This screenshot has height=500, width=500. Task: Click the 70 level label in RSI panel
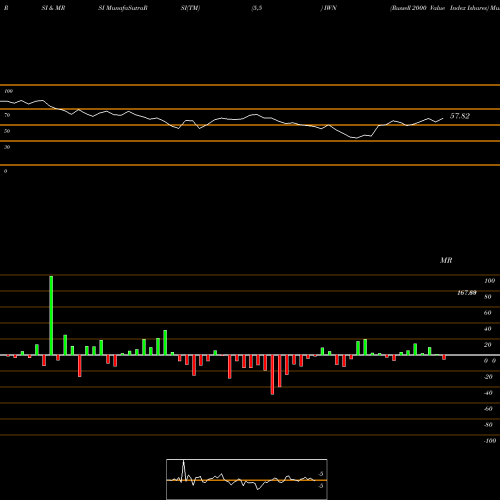(x=7, y=115)
